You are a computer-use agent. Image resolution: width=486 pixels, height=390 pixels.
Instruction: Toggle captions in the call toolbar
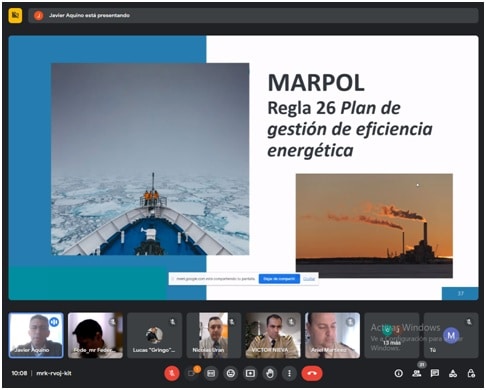tap(211, 373)
